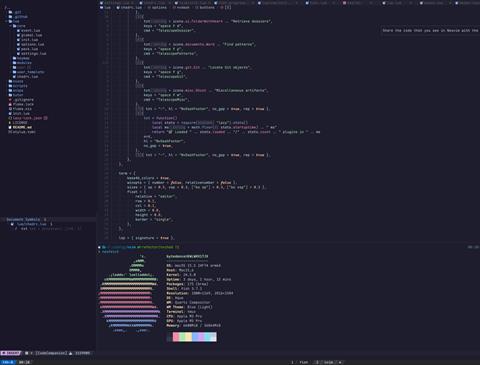The image size is (480, 365).
Task: Click the .github folder icon
Action: coord(10,17)
